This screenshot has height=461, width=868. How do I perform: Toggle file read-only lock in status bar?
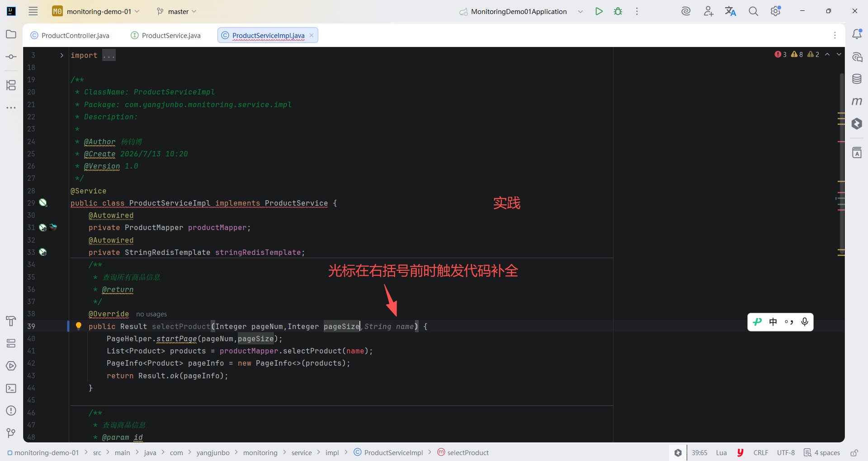coord(854,452)
